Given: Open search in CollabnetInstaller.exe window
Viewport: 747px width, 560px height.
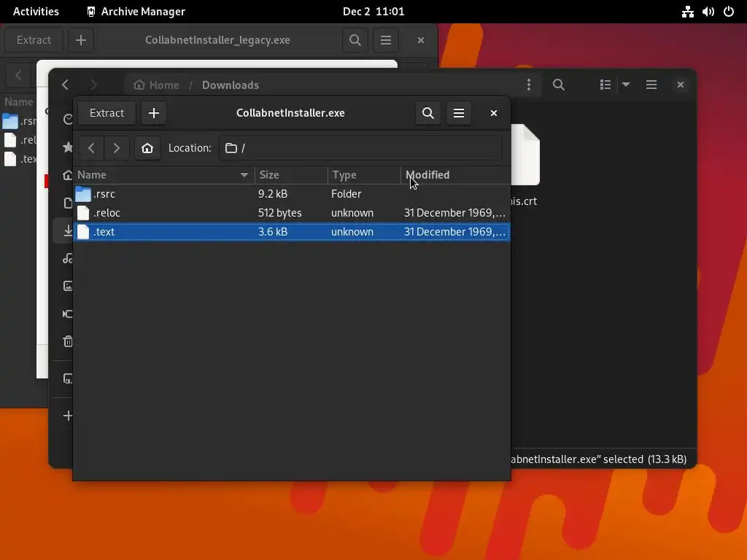Looking at the screenshot, I should 427,113.
